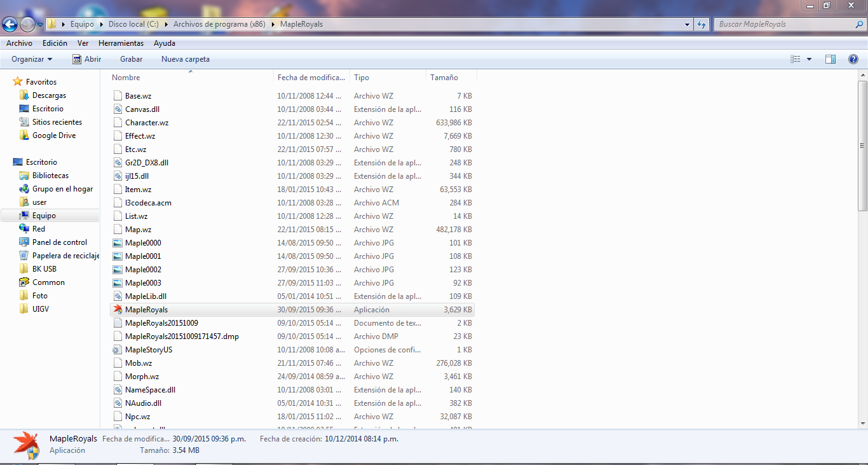Click the Canvas.dll file icon
Image resolution: width=868 pixels, height=465 pixels.
pyautogui.click(x=117, y=109)
